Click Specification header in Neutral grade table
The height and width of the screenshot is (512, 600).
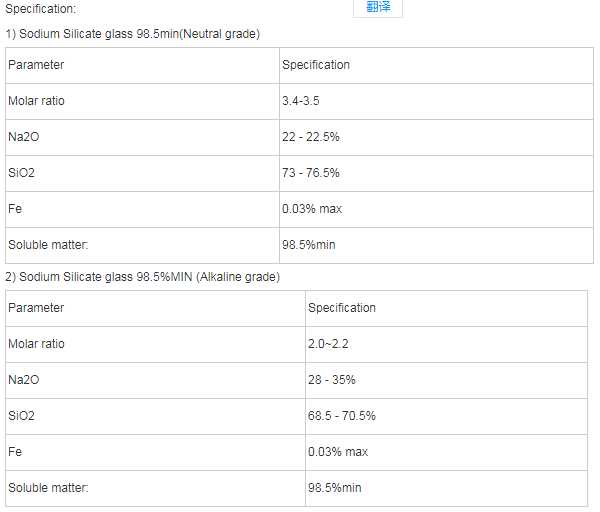pos(316,65)
